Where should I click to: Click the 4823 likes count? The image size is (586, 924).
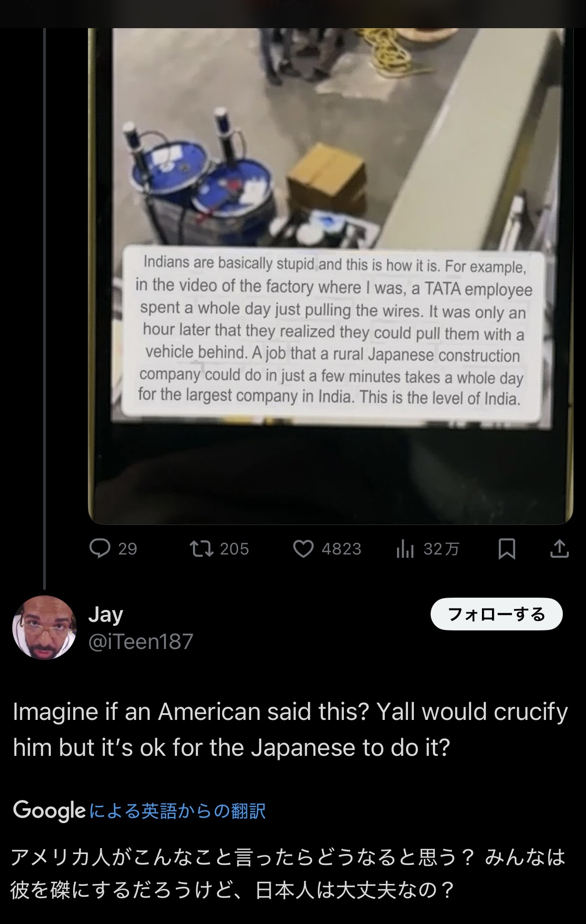tap(342, 549)
